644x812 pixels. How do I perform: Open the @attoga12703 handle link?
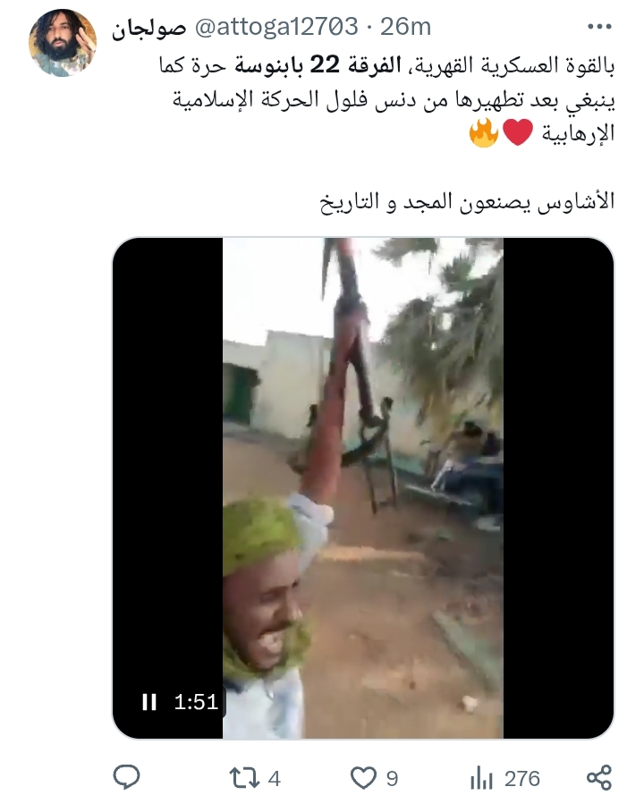click(276, 27)
